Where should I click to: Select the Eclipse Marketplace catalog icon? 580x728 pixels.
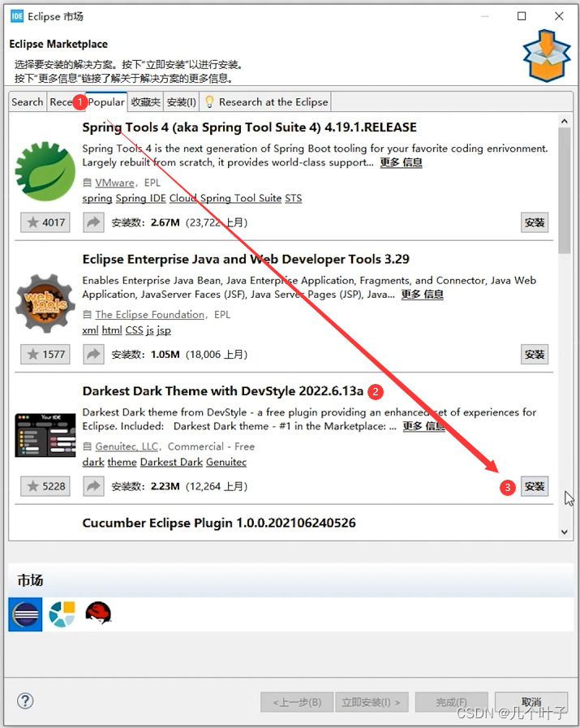coord(25,614)
